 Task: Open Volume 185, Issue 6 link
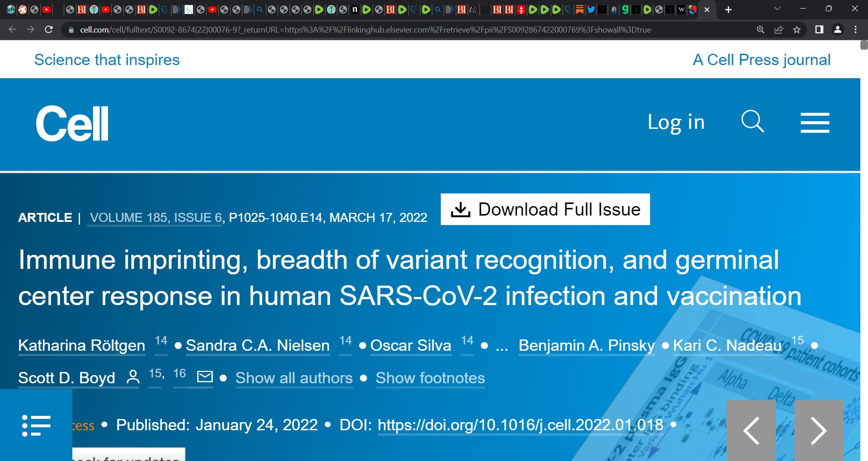(156, 217)
